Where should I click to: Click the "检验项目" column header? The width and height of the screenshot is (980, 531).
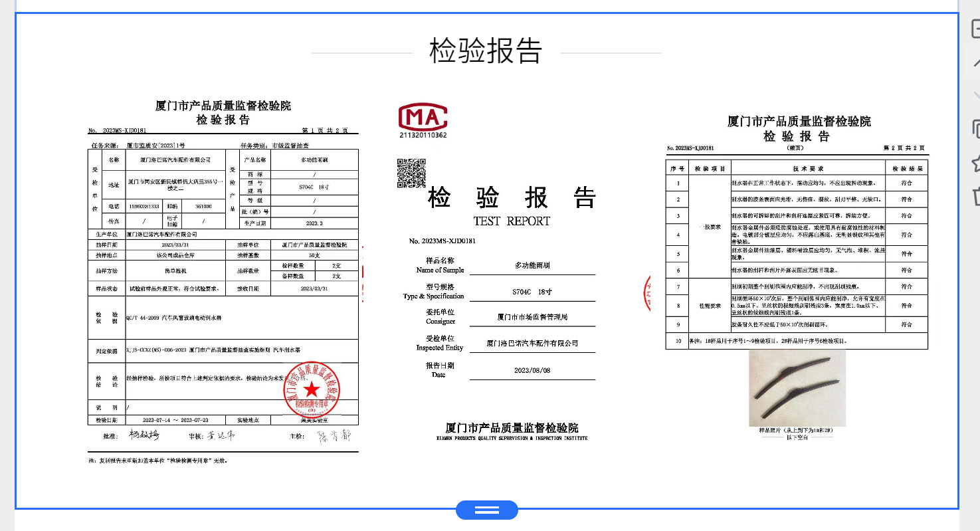711,169
